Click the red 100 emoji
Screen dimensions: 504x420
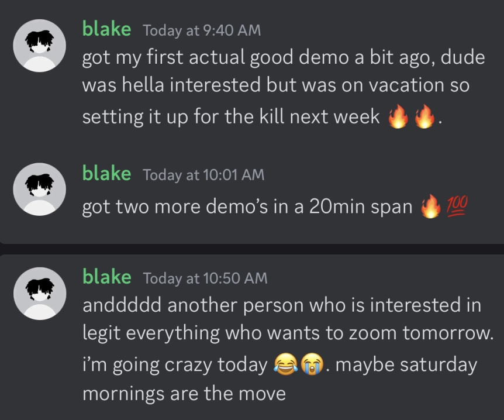click(457, 206)
